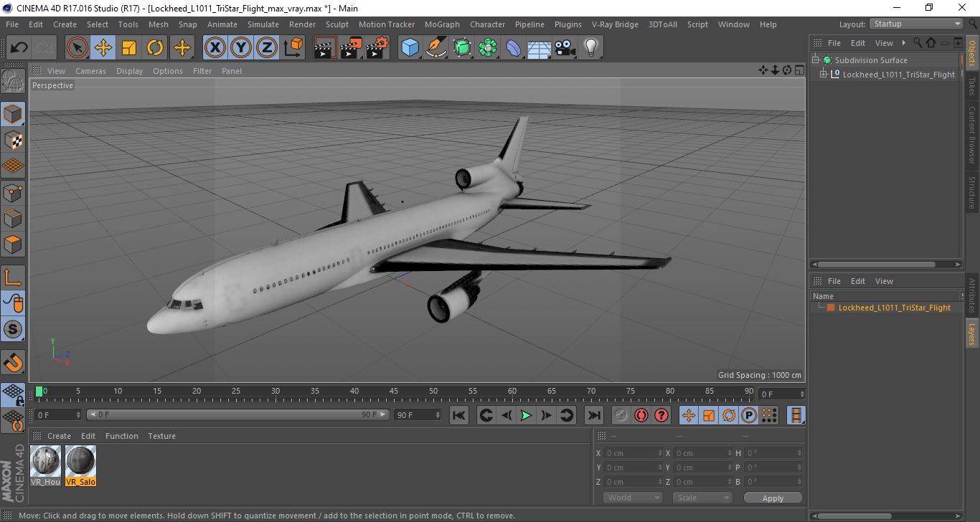Click the Spline Pen tool icon
Screen dimensions: 980x522
[x=436, y=48]
